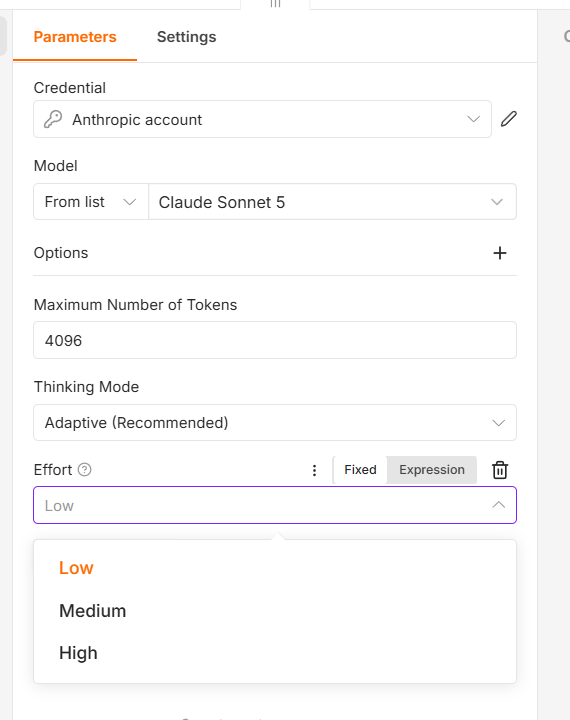Image resolution: width=570 pixels, height=720 pixels.
Task: Open the three-dot menu for Effort
Action: point(314,470)
